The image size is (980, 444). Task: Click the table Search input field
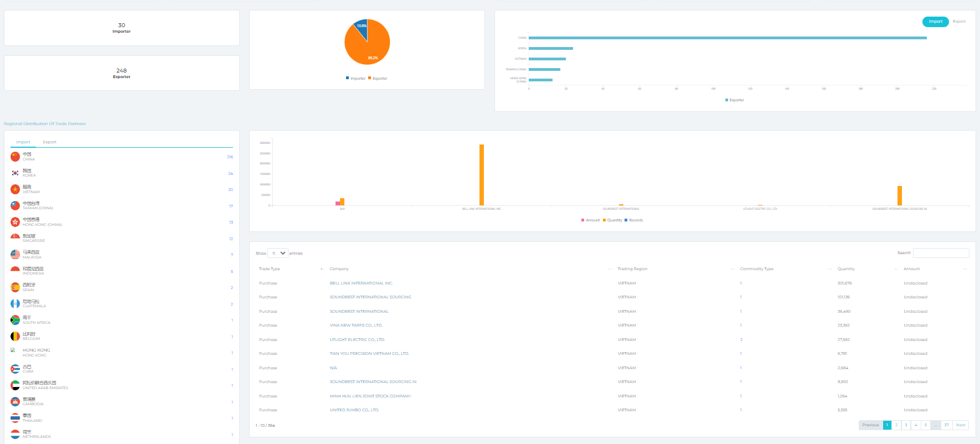[941, 253]
